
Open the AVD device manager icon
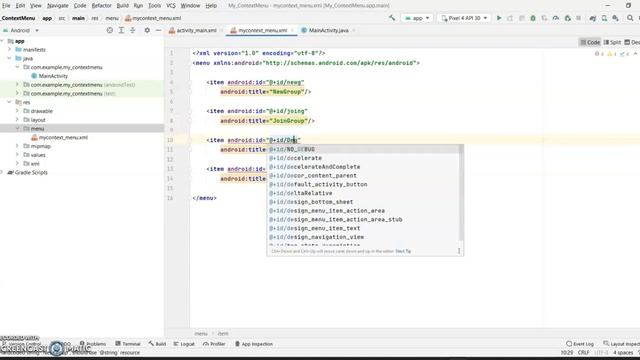pyautogui.click(x=604, y=18)
